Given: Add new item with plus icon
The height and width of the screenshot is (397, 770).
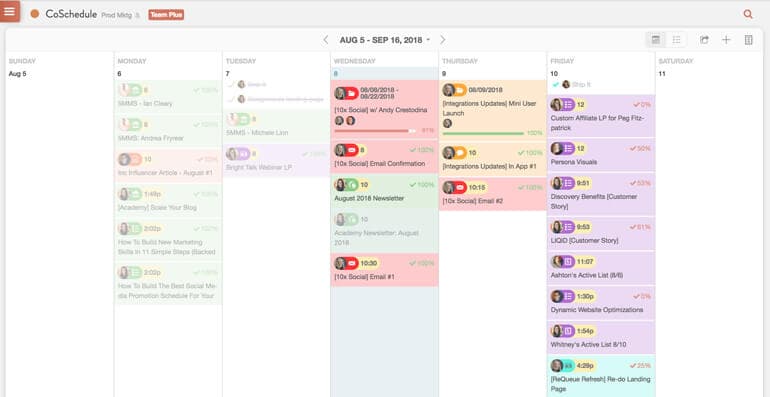Looking at the screenshot, I should [726, 40].
